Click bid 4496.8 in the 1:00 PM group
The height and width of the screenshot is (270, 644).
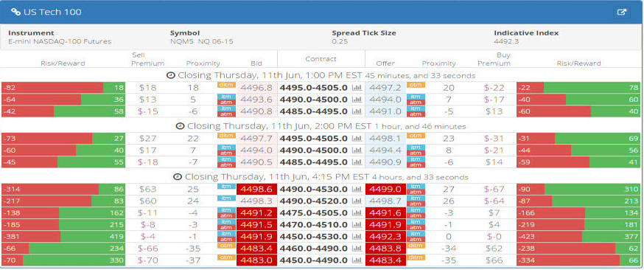point(256,88)
